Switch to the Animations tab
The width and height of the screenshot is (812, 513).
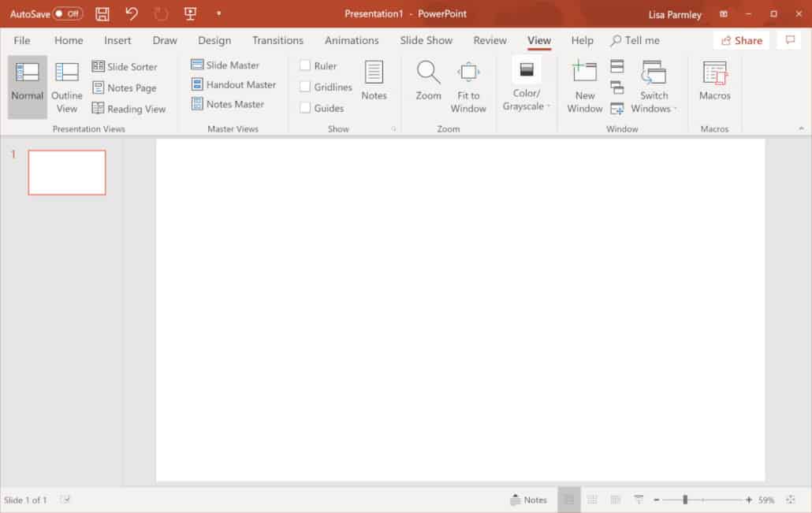tap(352, 40)
